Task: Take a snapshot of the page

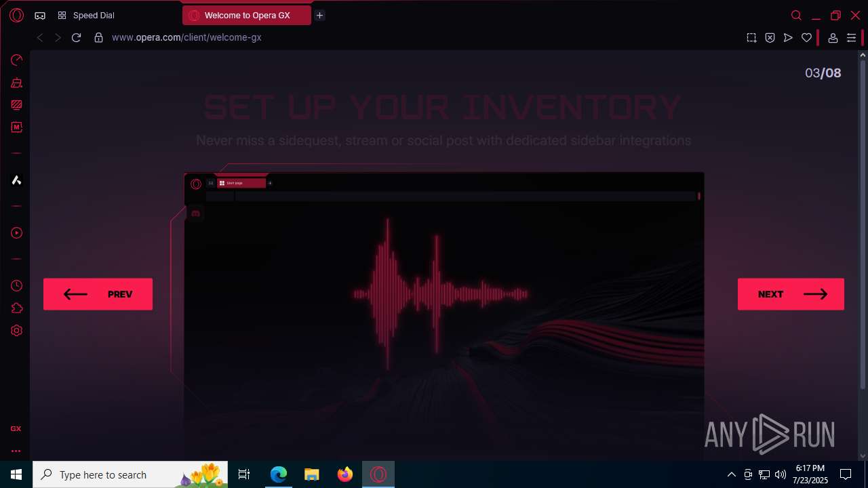Action: coord(751,38)
